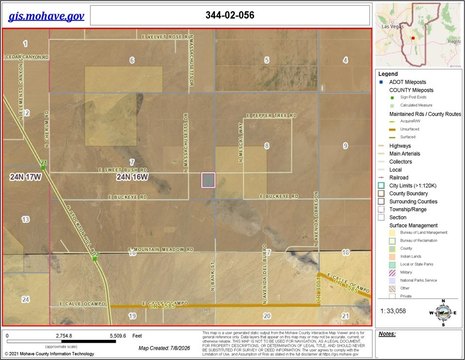465x360 pixels.
Task: Click the Township/Range box legend symbol
Action: (381, 210)
